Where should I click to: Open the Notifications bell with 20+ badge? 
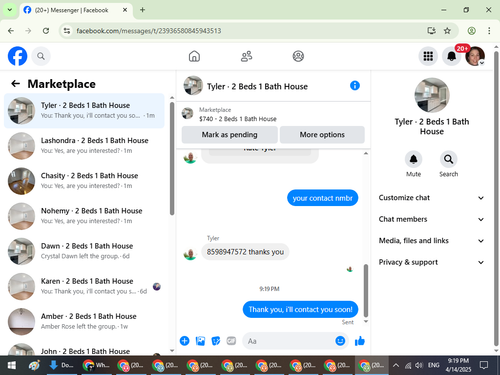pos(452,56)
